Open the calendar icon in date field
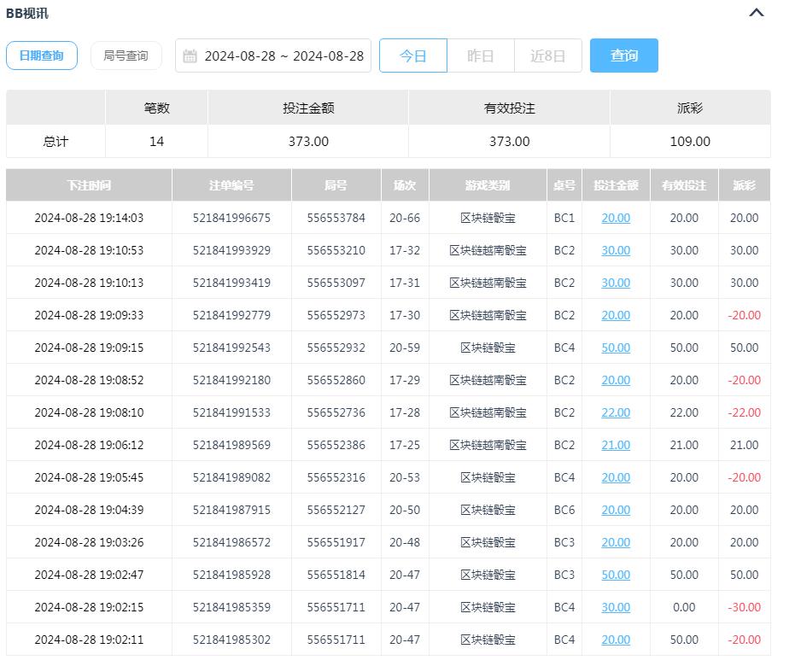The width and height of the screenshot is (795, 672). [x=191, y=56]
